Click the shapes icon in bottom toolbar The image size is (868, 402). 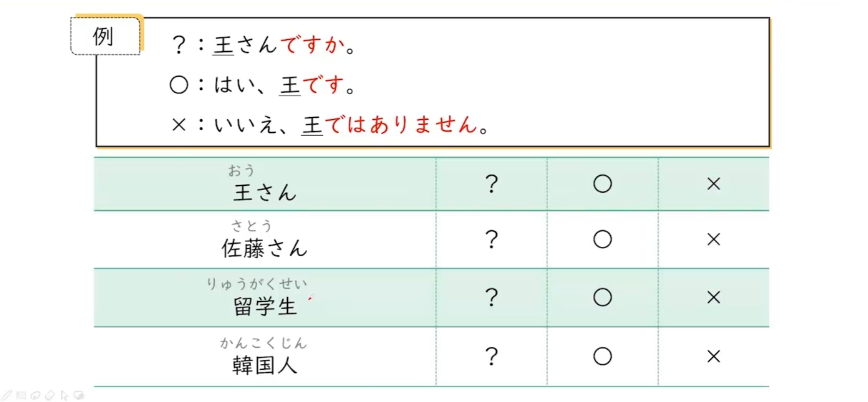click(79, 395)
